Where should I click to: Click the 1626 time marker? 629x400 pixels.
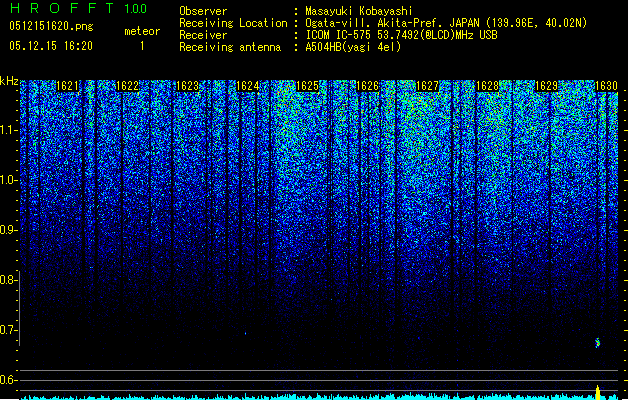tap(367, 86)
